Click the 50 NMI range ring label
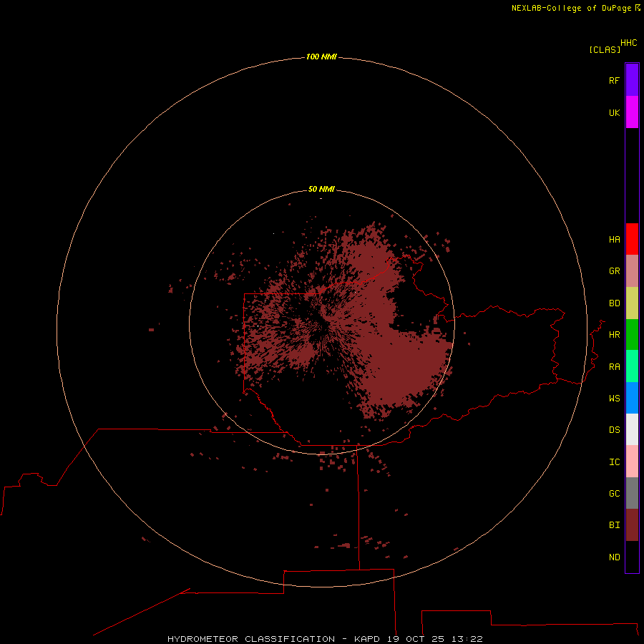This screenshot has height=644, width=644. tap(321, 189)
